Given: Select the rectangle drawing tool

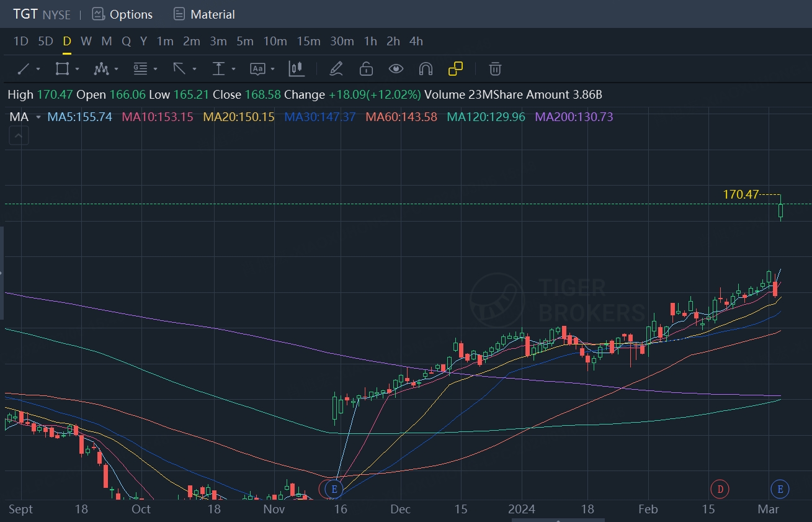Looking at the screenshot, I should (62, 68).
